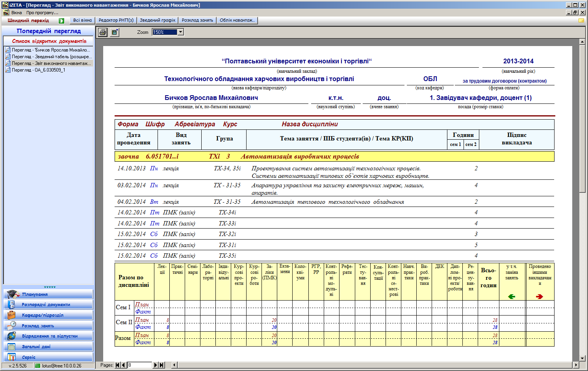Open the Сервіс section
Viewport: 588px width, 371px height.
[x=48, y=357]
